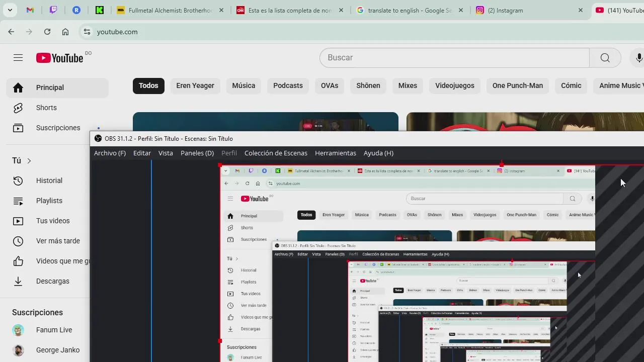Focus the Buscar search field
The image size is (644, 362).
click(x=454, y=58)
